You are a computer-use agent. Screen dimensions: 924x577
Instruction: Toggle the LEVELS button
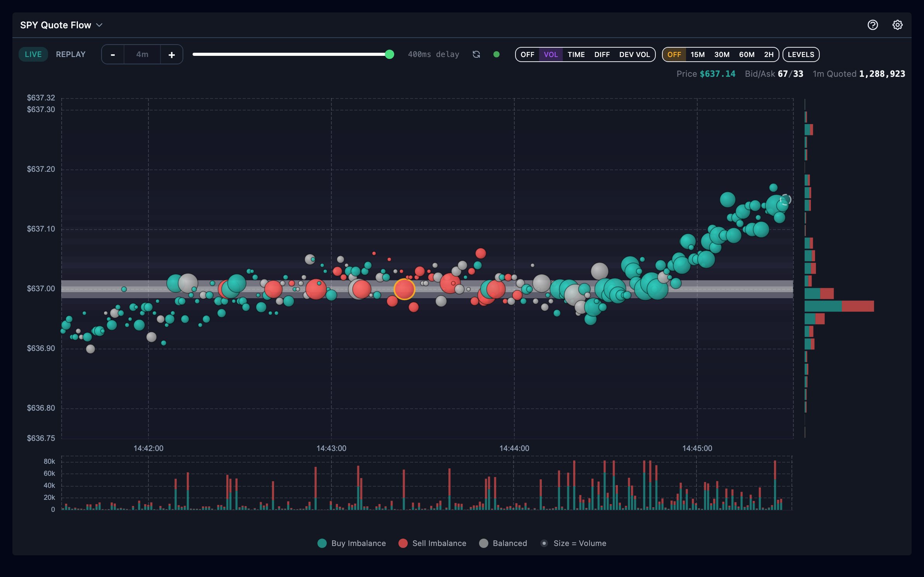(x=801, y=55)
